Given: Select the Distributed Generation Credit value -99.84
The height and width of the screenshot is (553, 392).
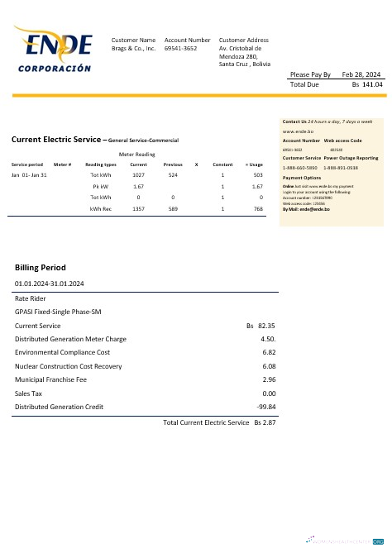Looking at the screenshot, I should click(x=266, y=407).
